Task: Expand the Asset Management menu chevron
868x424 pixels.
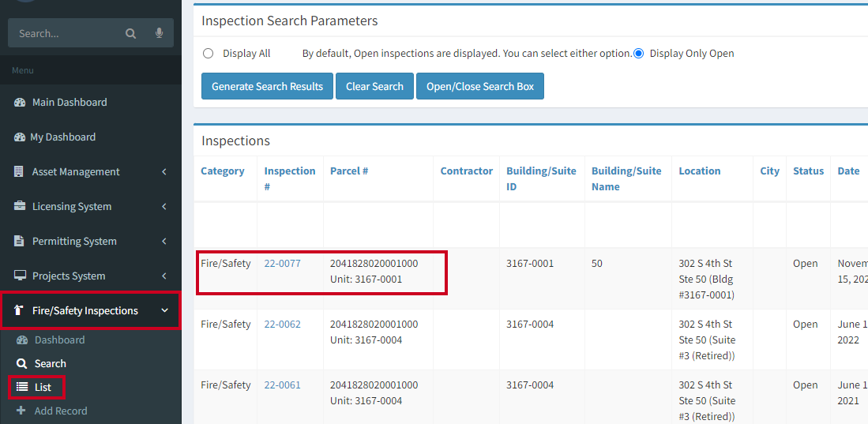Action: click(x=163, y=172)
